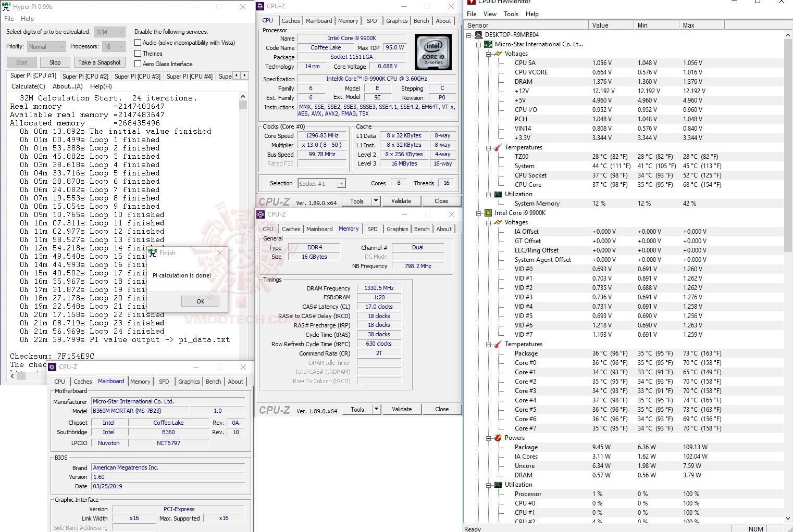The height and width of the screenshot is (532, 793).
Task: Click the Utilization icon above the Processor row
Action: point(498,485)
